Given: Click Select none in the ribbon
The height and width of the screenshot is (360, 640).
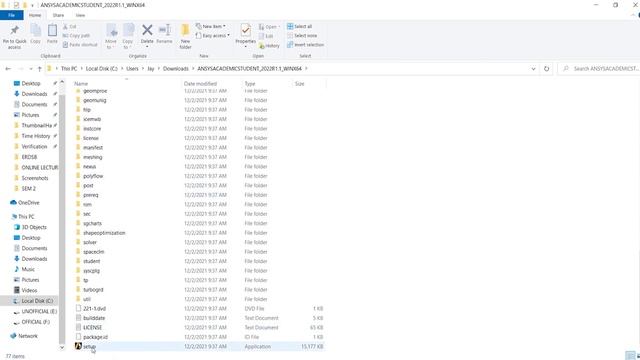Looking at the screenshot, I should pyautogui.click(x=302, y=36).
